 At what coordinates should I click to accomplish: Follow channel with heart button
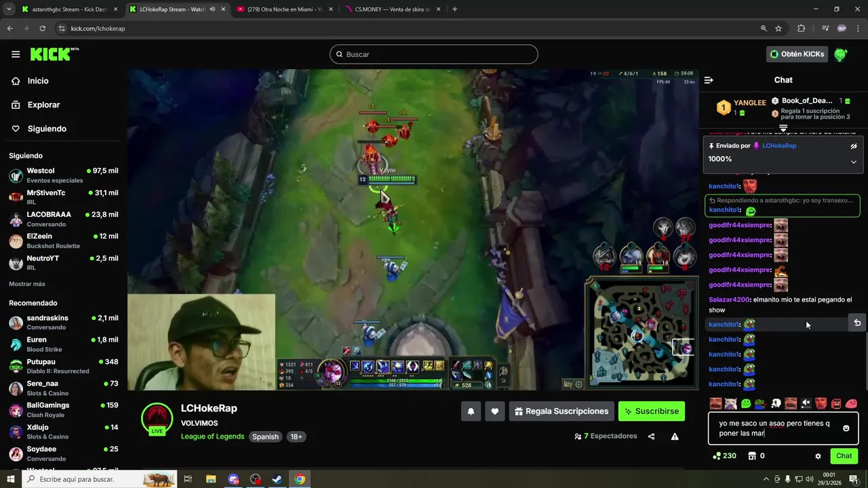[495, 411]
